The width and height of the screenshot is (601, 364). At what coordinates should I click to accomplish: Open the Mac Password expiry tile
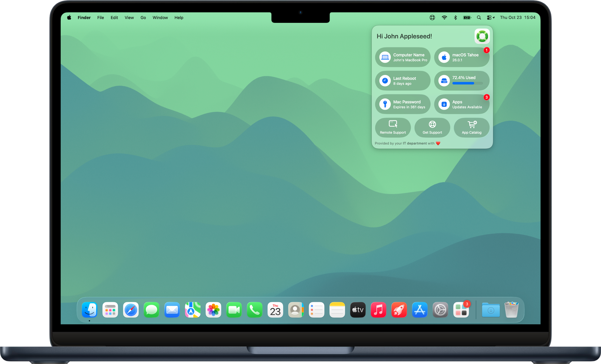[403, 104]
